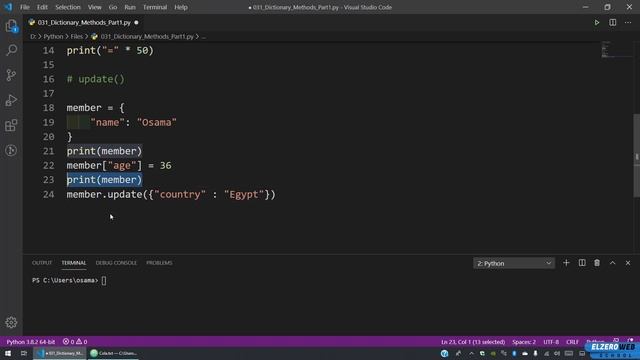Click the bottom activity bar extension icon
Viewport: 640px width, 360px height.
(11, 151)
